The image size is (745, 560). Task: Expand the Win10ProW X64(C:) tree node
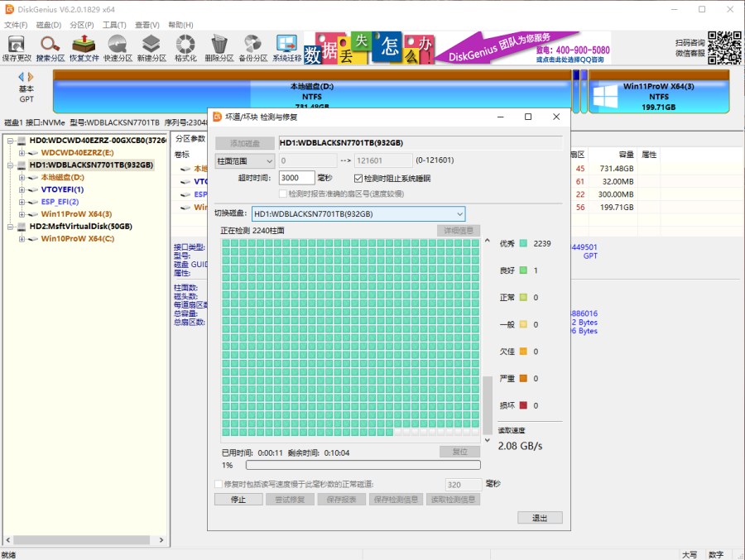point(22,239)
